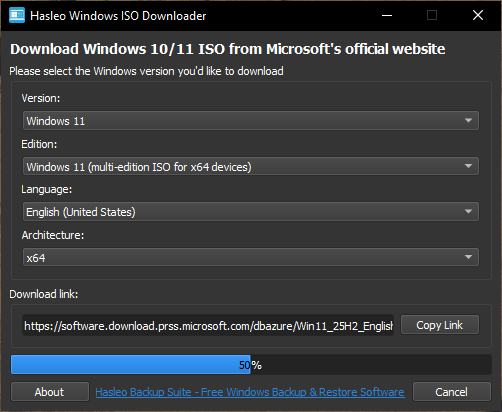Screen dimensions: 502x412
Task: Click 'Please select the Windows version' text
Action: (146, 71)
